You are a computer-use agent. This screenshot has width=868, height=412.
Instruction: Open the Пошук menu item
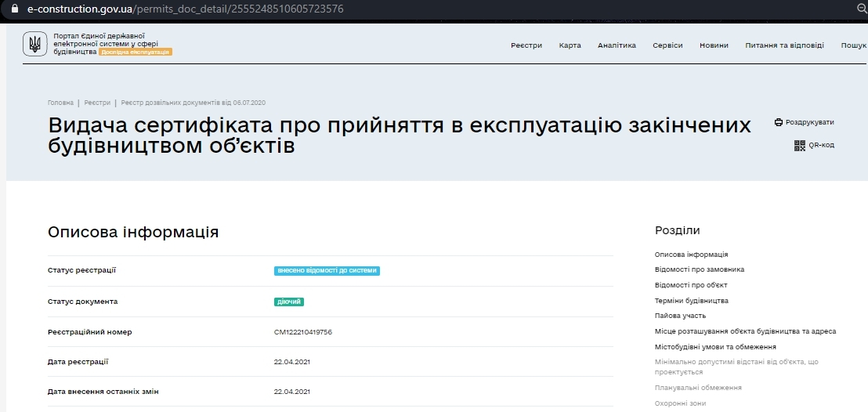coord(854,45)
